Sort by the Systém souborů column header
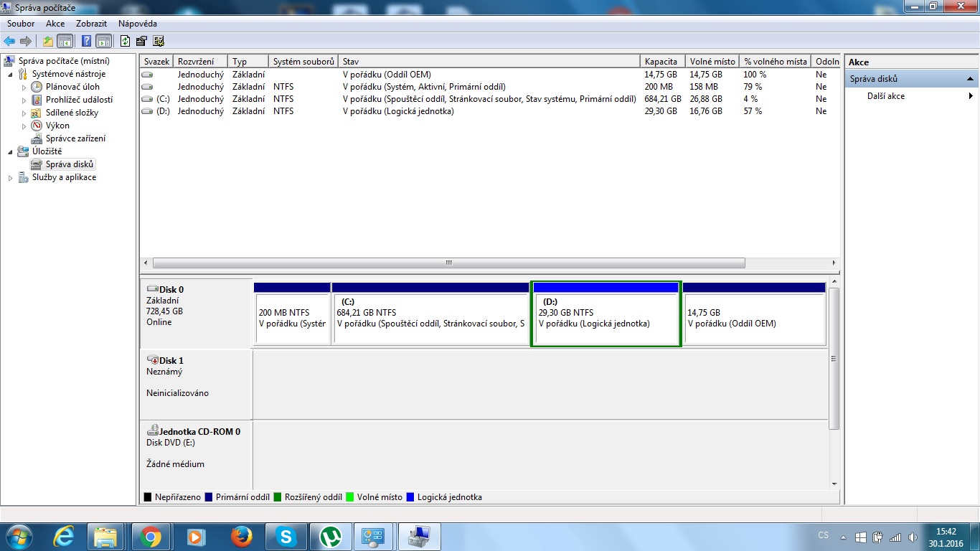 coord(304,62)
